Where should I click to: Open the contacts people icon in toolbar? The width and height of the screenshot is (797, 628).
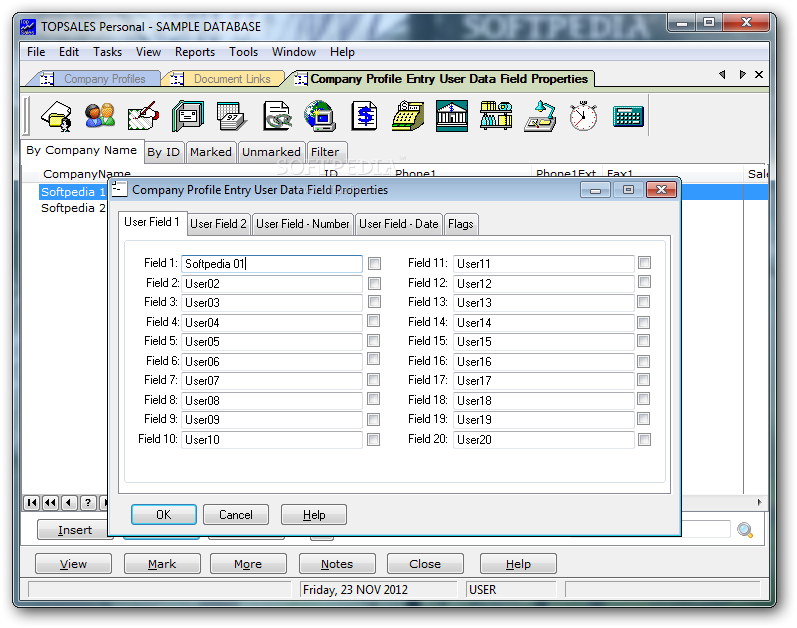[100, 116]
